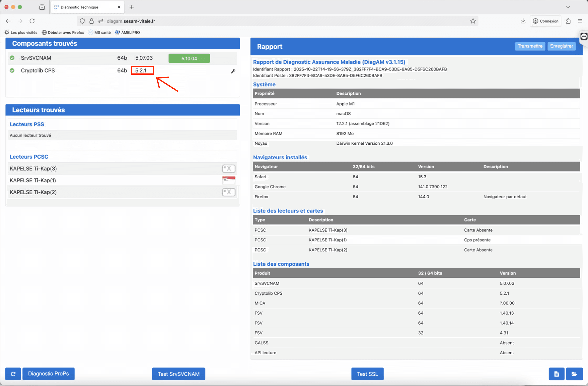Click the absent card icon for KAPELSE Ti-Kap(2)
This screenshot has height=386, width=588.
click(x=228, y=192)
